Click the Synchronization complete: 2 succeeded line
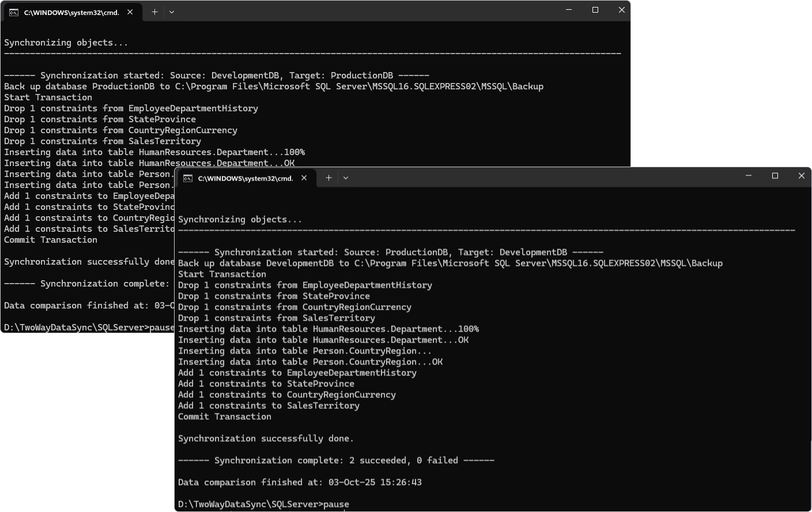The height and width of the screenshot is (512, 812). point(336,460)
